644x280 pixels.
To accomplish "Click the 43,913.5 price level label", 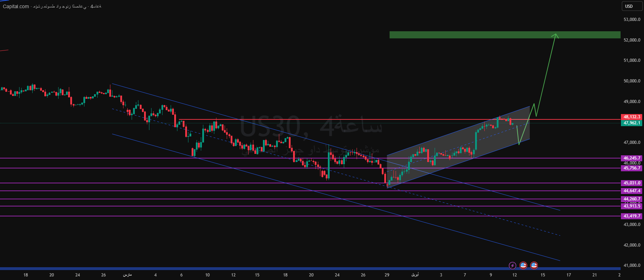I will click(x=632, y=206).
